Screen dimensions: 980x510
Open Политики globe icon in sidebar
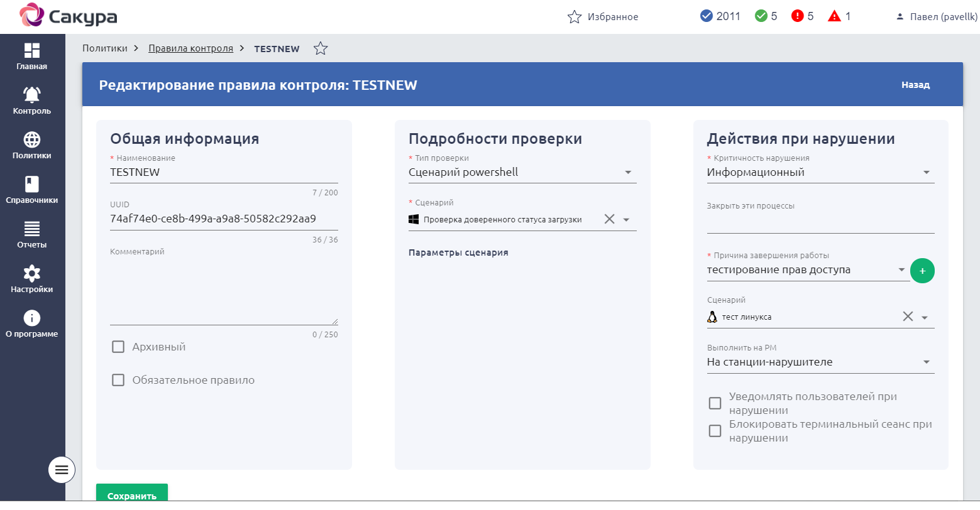pos(32,139)
